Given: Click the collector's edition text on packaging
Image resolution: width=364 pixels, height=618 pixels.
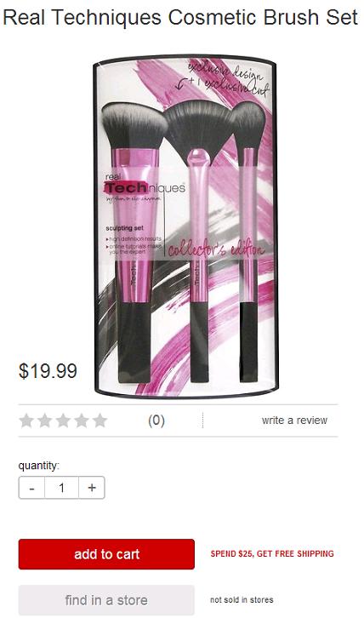Looking at the screenshot, I should click(x=216, y=249).
